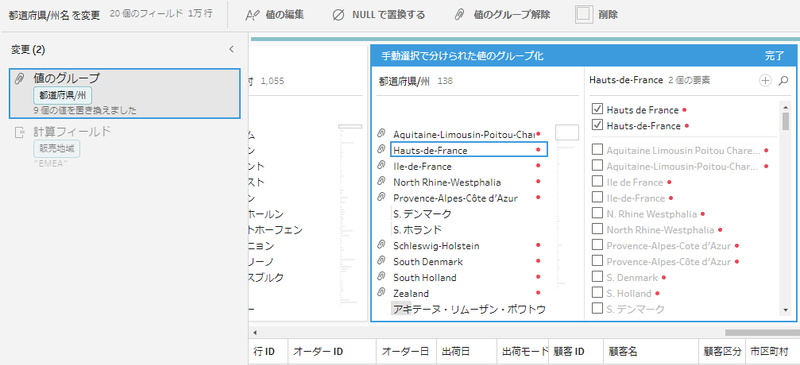Check the N. Rhine Westphalia checkbox

[597, 213]
